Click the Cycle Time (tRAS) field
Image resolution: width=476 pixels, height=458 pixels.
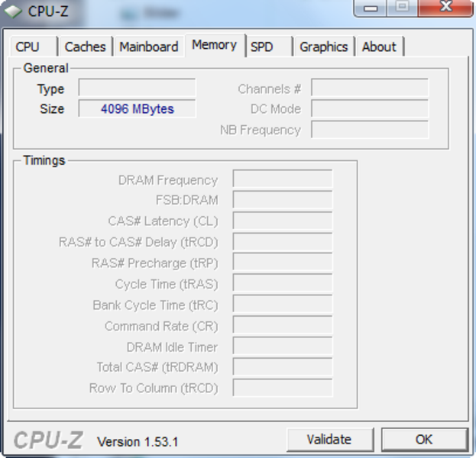[283, 282]
